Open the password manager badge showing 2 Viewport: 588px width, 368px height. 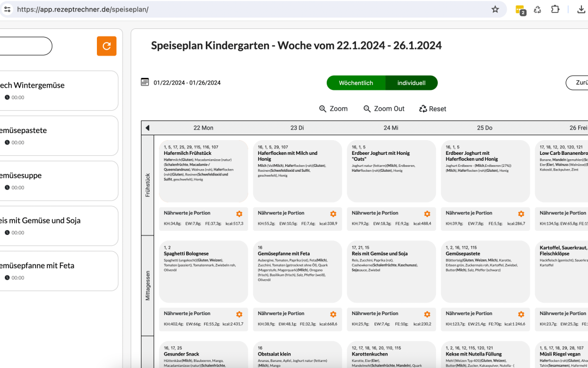coord(519,9)
